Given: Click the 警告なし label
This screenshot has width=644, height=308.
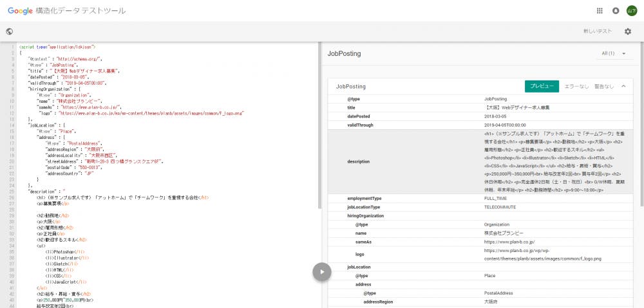Looking at the screenshot, I should coord(603,86).
